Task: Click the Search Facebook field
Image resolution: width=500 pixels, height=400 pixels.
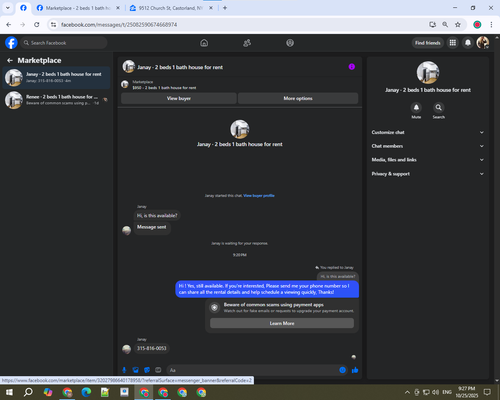Action: [64, 43]
